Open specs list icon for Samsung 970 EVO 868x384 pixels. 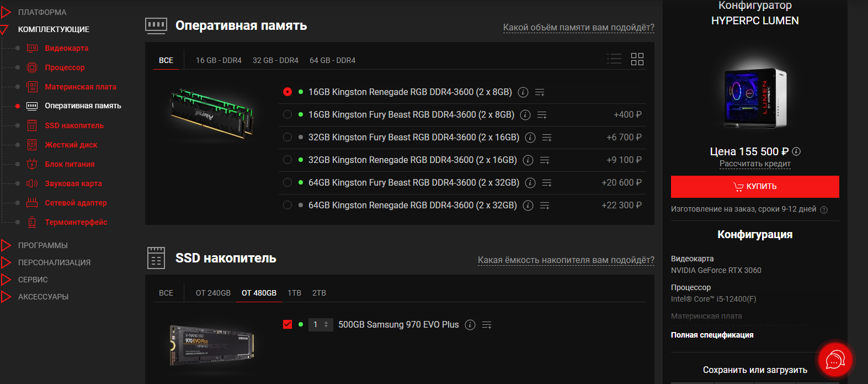click(487, 325)
